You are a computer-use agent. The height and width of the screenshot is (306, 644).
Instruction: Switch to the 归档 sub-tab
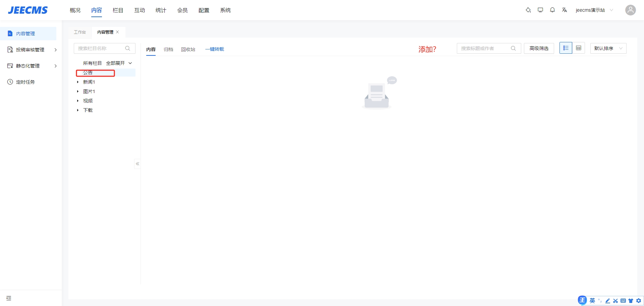click(x=168, y=49)
